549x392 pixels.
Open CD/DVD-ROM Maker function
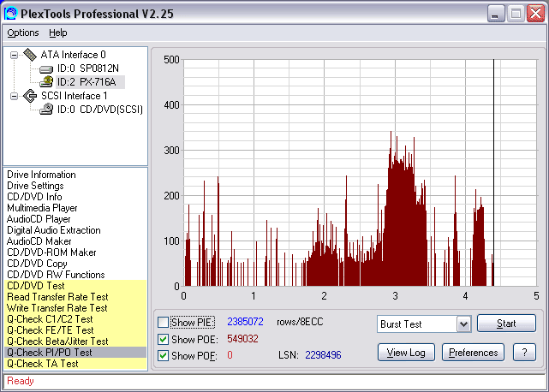(x=51, y=252)
